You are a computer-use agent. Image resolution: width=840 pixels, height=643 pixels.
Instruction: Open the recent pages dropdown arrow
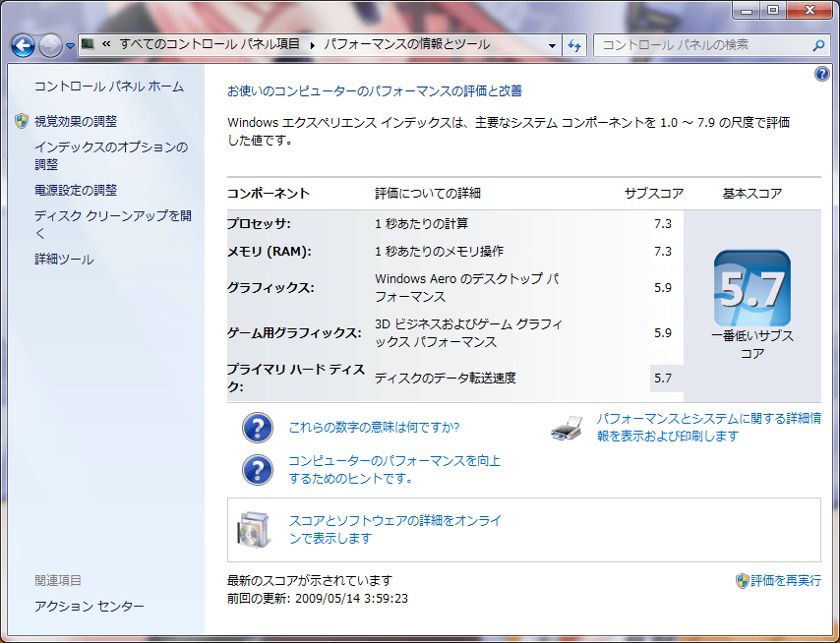70,46
